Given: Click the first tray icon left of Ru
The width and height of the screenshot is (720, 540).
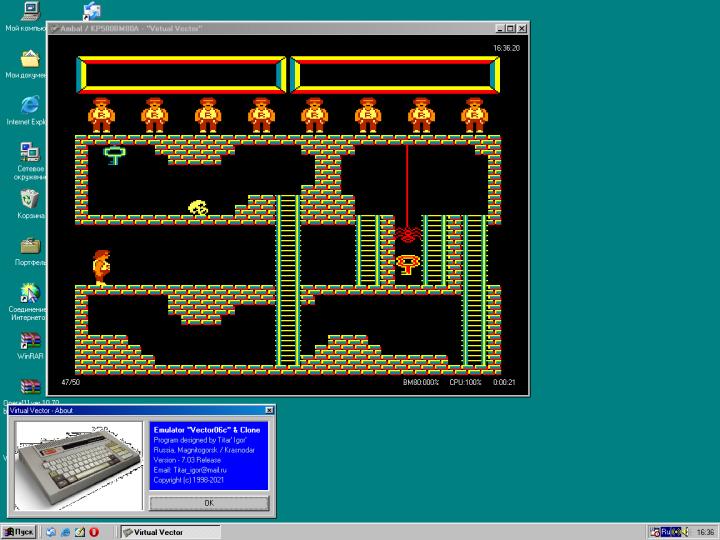Looking at the screenshot, I should point(655,532).
